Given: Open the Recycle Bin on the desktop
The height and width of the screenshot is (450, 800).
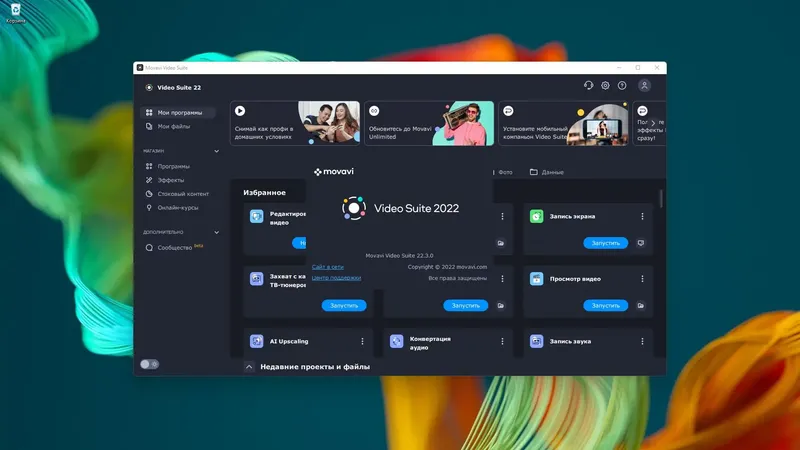Looking at the screenshot, I should [16, 13].
